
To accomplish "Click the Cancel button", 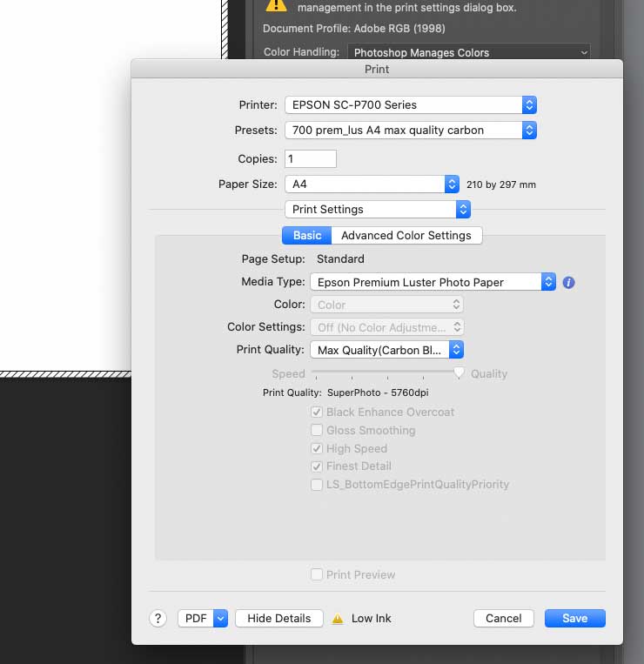I will [503, 618].
